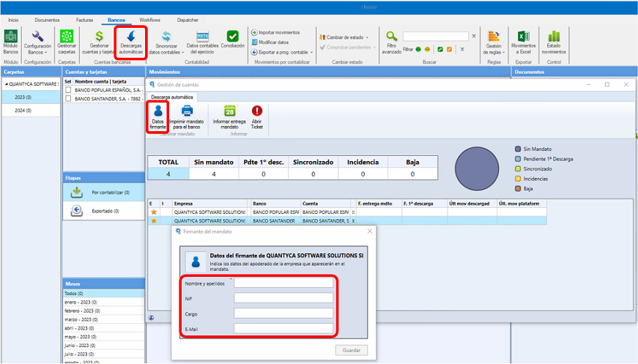Viewport: 638px width, 364px height.
Task: Click Sin Mandato legend swatch
Action: (518, 149)
